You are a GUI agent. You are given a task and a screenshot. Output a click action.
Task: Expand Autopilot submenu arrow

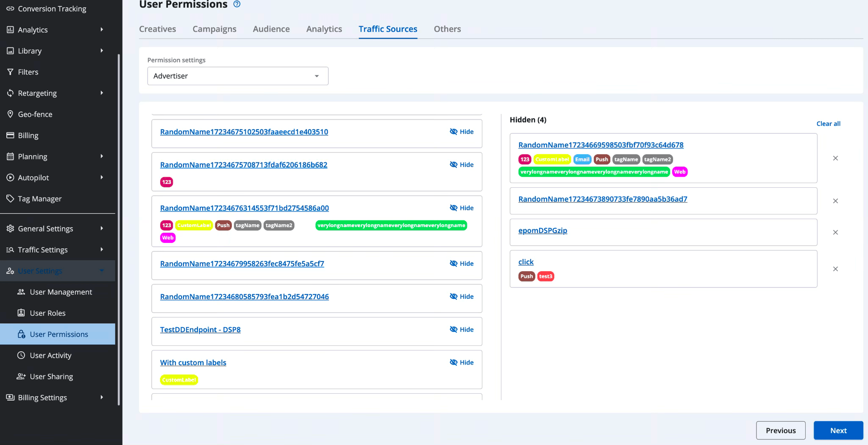pyautogui.click(x=102, y=178)
